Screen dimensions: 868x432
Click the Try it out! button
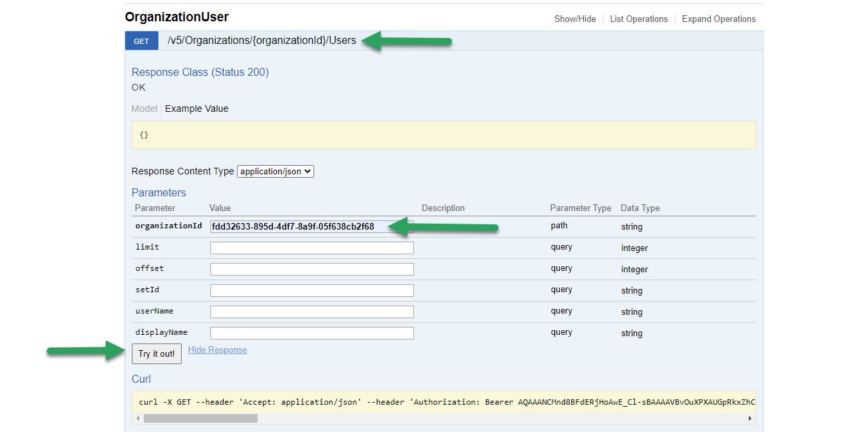pyautogui.click(x=156, y=353)
